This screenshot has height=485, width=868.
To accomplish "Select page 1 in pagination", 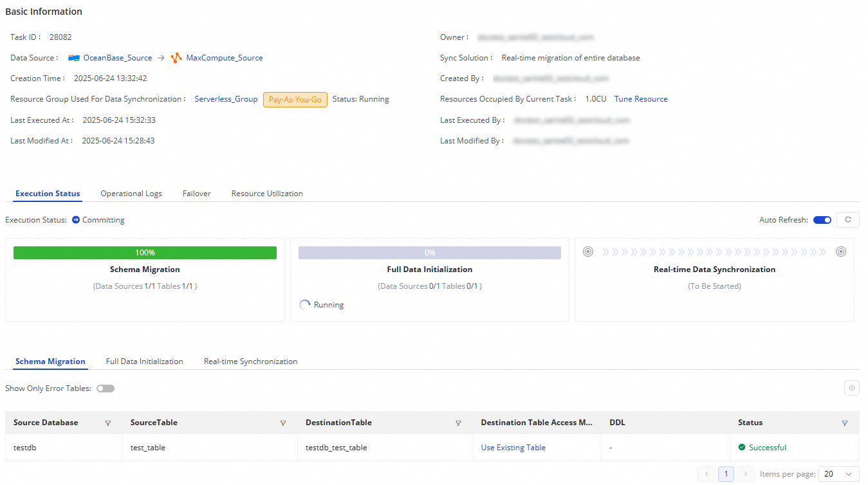I will click(726, 474).
